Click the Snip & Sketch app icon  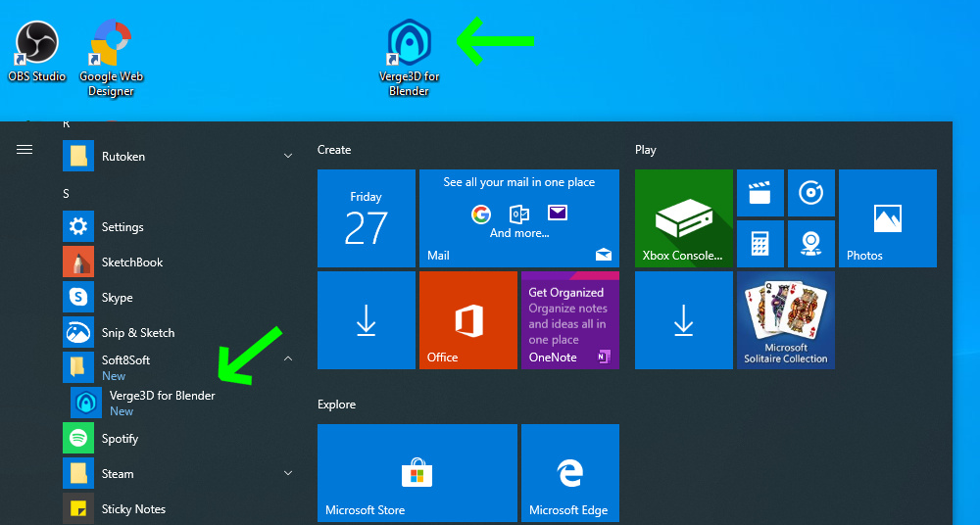78,332
